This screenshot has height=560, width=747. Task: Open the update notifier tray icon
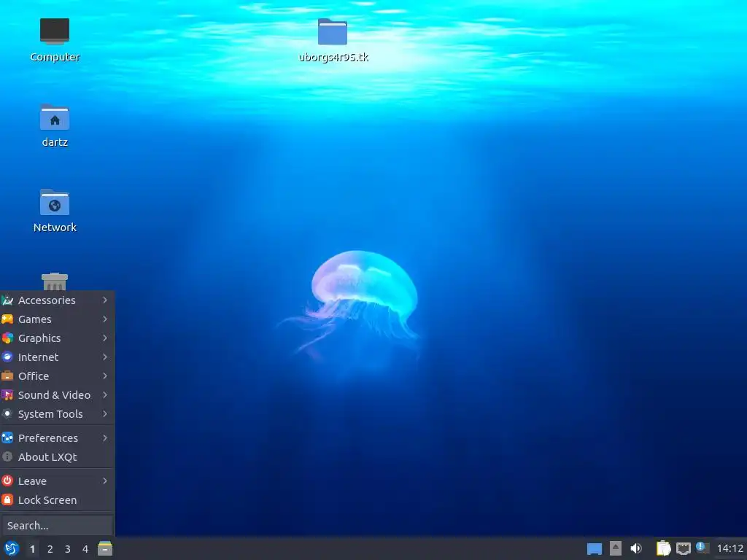tap(703, 548)
